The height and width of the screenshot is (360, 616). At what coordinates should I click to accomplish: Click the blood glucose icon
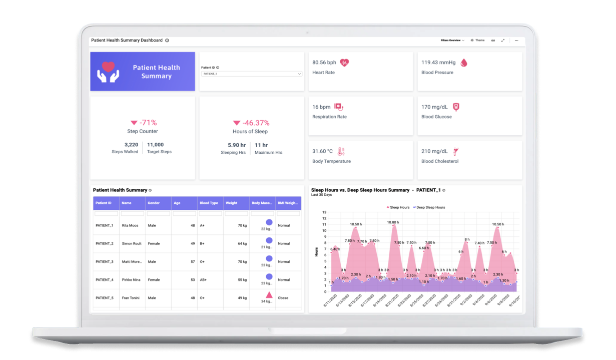(456, 107)
